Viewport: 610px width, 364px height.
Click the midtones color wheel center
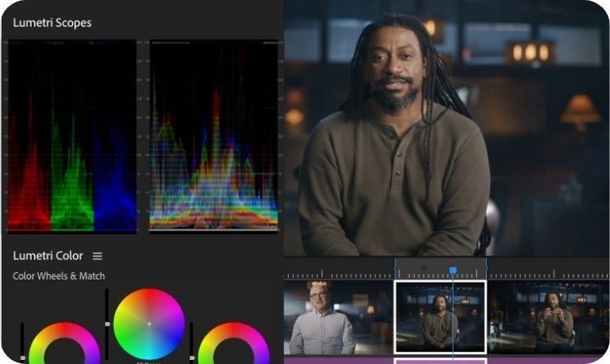coord(149,324)
